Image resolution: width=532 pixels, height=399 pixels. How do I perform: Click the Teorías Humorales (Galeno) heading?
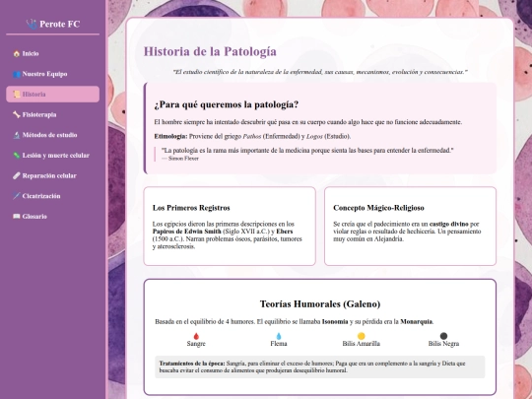point(320,304)
